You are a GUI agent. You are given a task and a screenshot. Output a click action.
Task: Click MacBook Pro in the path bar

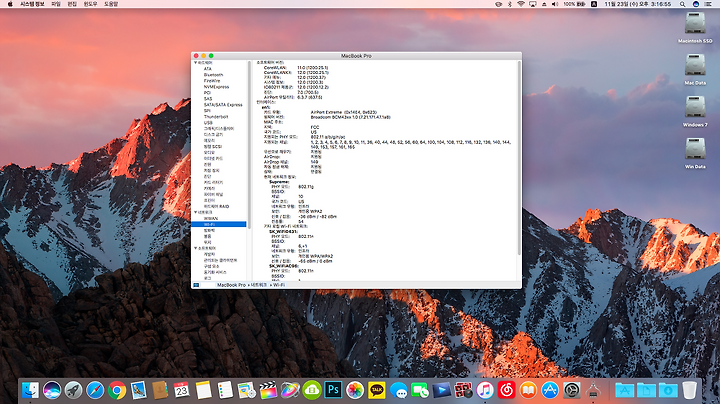pyautogui.click(x=231, y=285)
